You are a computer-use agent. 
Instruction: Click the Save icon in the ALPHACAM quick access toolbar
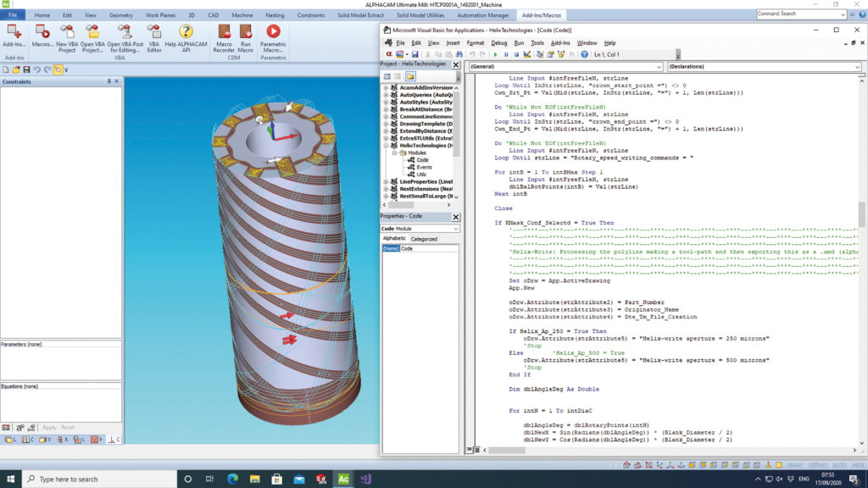pyautogui.click(x=26, y=69)
